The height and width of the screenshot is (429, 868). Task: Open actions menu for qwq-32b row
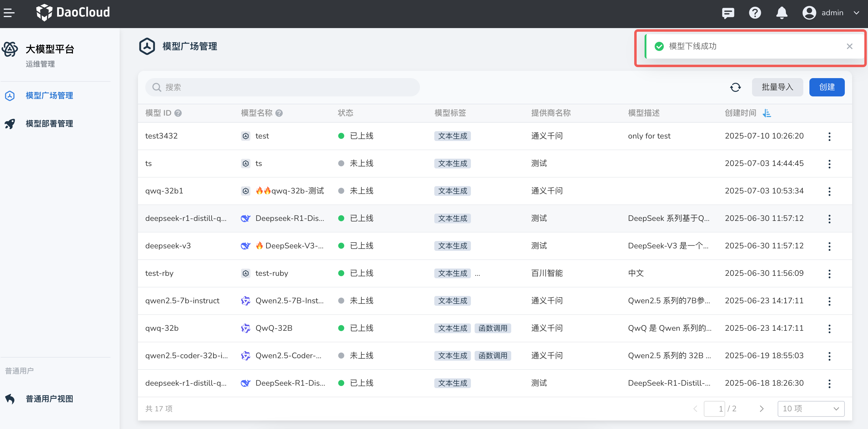coord(829,329)
